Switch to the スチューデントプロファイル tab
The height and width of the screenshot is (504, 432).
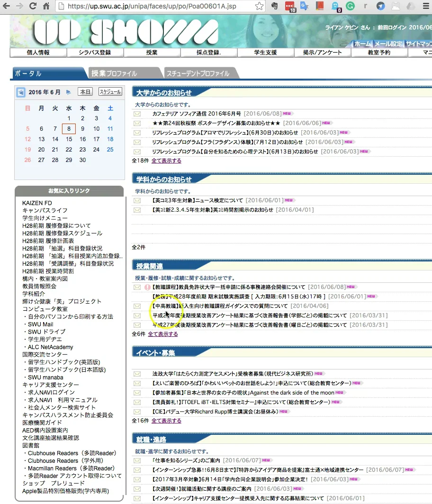tap(201, 73)
